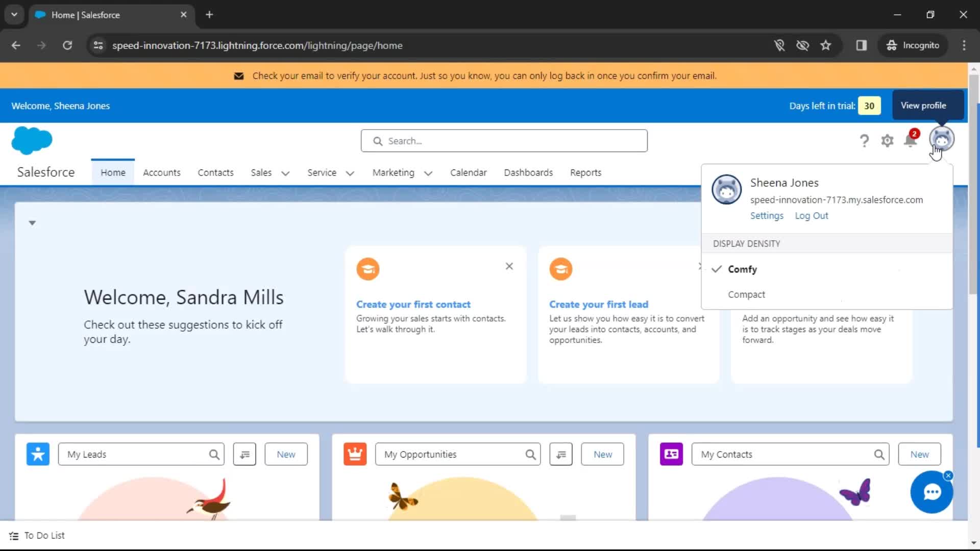Click the search magnifier in My Leads
The height and width of the screenshot is (551, 980).
[x=214, y=455]
